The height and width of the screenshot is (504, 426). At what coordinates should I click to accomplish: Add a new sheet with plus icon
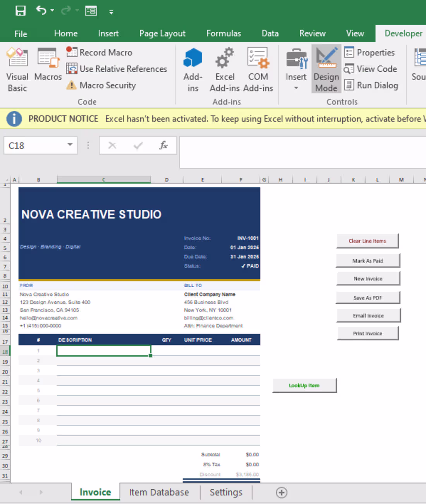(x=282, y=492)
